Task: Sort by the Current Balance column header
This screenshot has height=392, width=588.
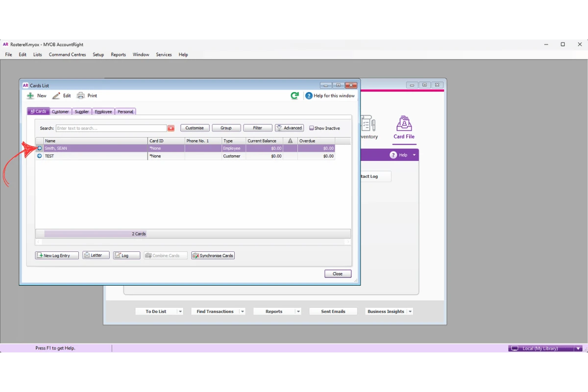Action: coord(265,141)
